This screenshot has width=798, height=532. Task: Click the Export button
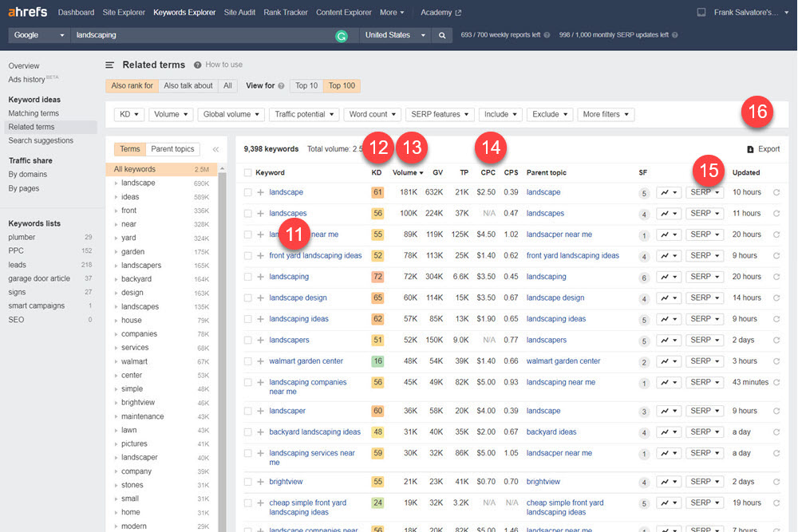pyautogui.click(x=763, y=149)
